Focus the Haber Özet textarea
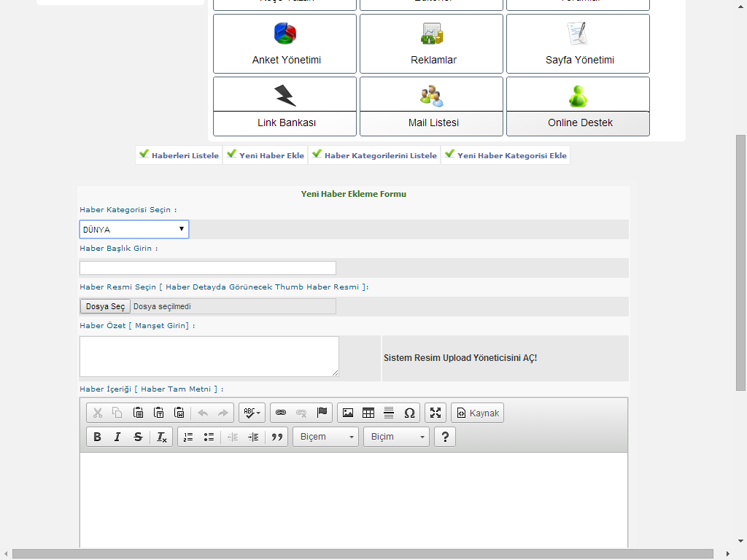747x560 pixels. [209, 357]
